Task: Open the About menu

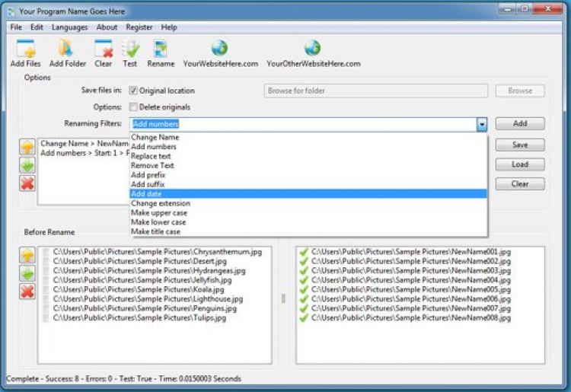Action: [107, 27]
